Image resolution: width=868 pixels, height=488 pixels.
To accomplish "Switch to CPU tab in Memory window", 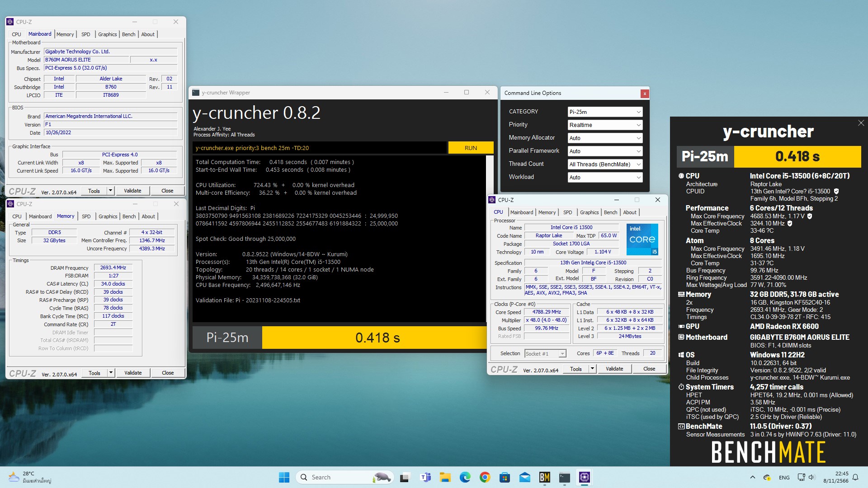I will 17,216.
